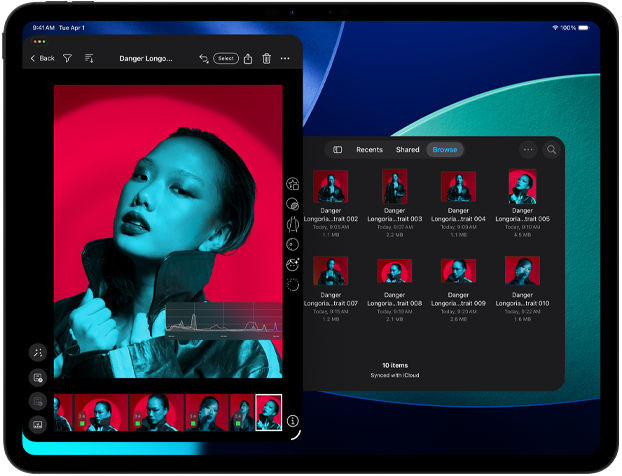This screenshot has width=622, height=476.
Task: Select the last highlighted filmstrip thumbnail
Action: click(x=268, y=411)
